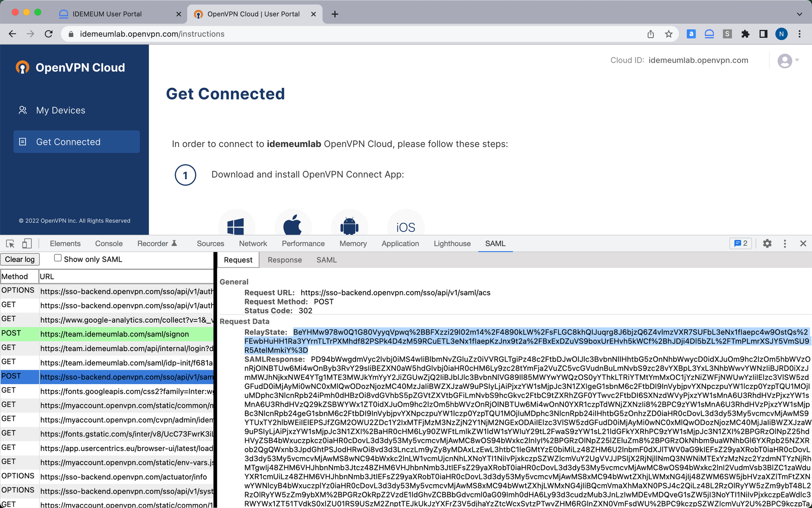Click the browser forward arrow
Image resolution: width=812 pixels, height=508 pixels.
click(30, 34)
